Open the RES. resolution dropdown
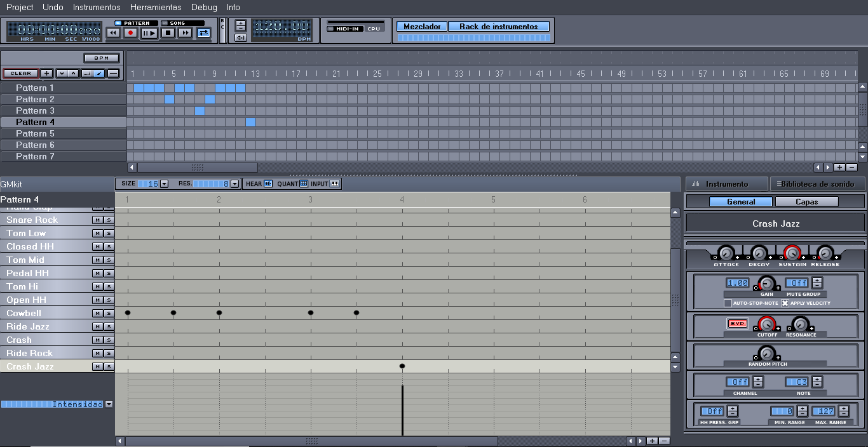 click(x=234, y=183)
